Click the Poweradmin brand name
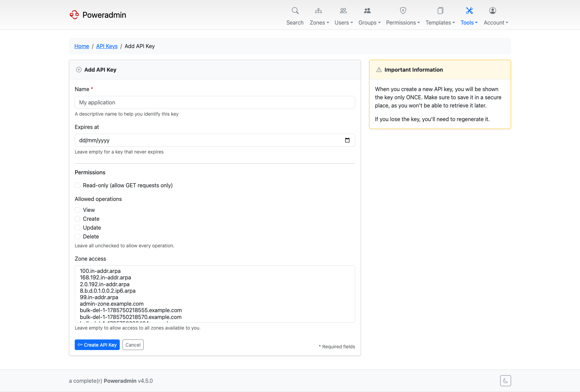 [104, 15]
